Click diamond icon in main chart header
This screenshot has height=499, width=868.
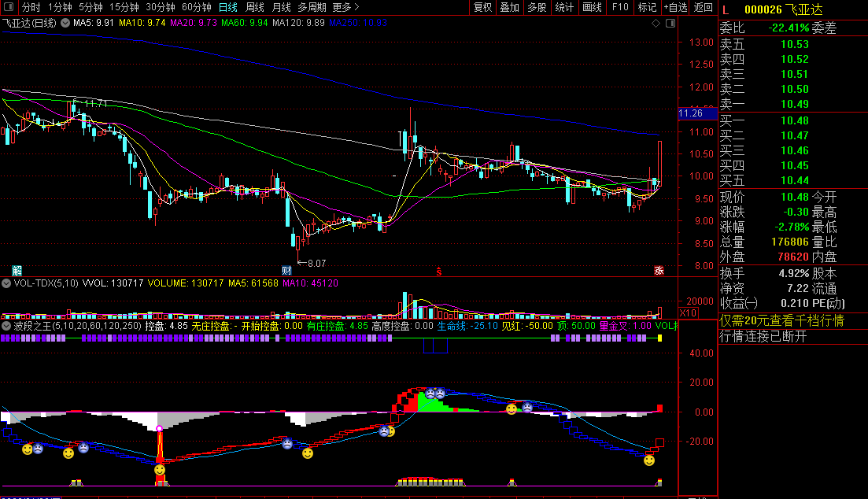point(656,24)
